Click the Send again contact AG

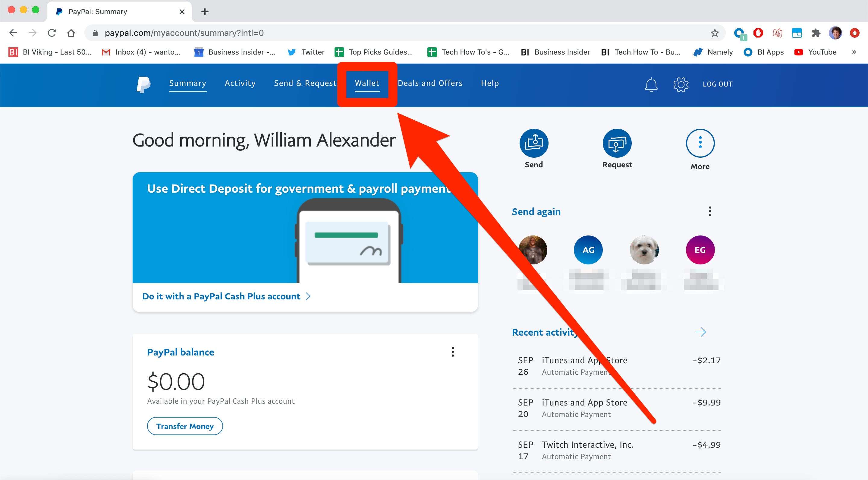pos(587,249)
